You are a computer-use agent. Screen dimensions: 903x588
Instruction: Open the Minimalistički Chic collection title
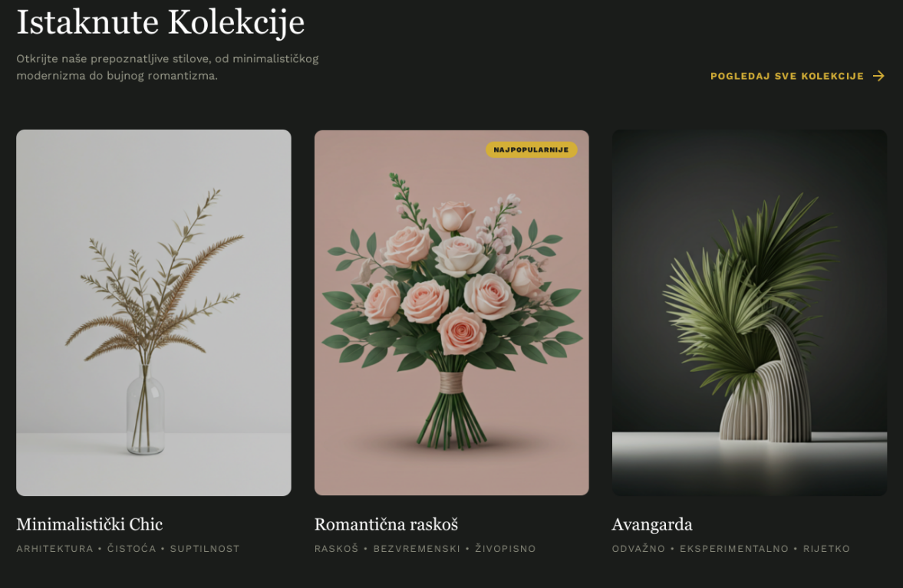90,524
